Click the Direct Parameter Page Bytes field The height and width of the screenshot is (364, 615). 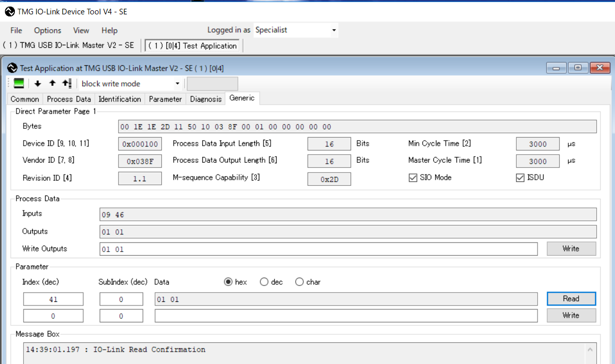(x=357, y=127)
